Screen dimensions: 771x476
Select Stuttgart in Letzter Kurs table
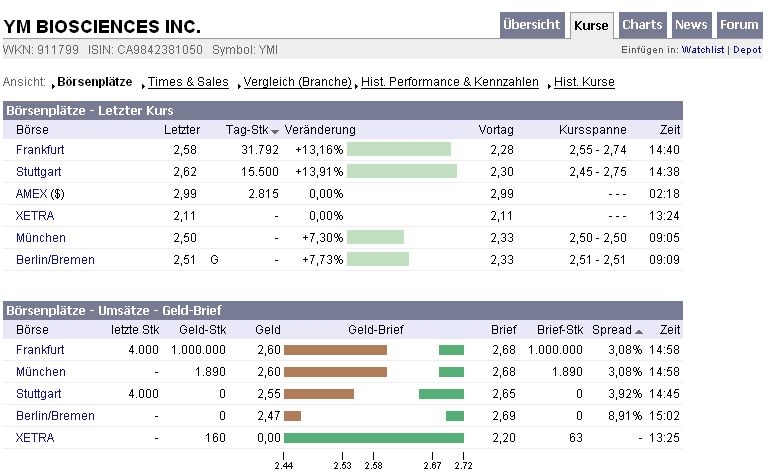pyautogui.click(x=39, y=172)
